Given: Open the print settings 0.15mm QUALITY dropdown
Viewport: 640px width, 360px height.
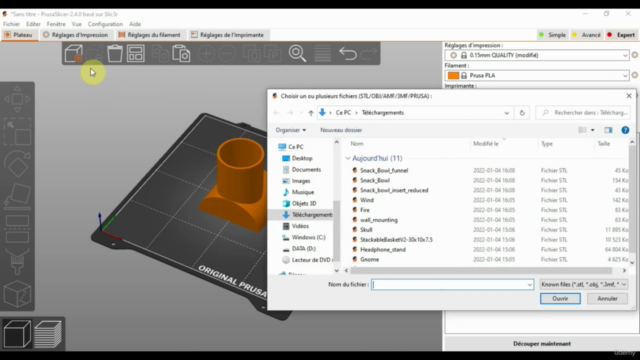Looking at the screenshot, I should (x=537, y=55).
